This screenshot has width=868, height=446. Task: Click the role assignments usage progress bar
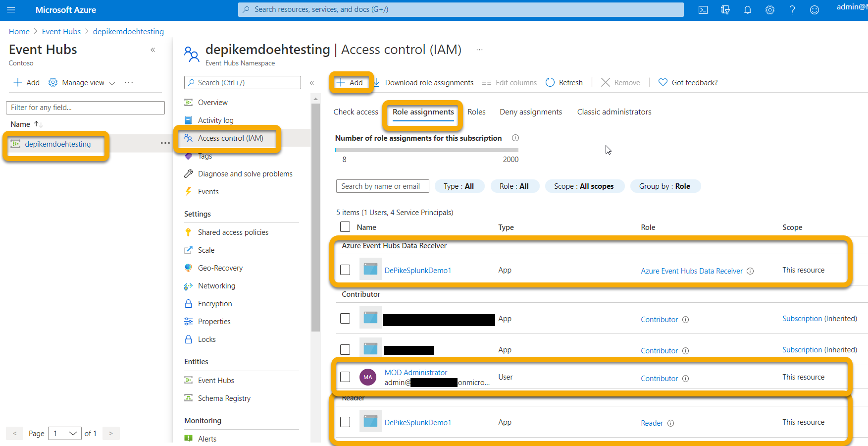click(x=427, y=150)
